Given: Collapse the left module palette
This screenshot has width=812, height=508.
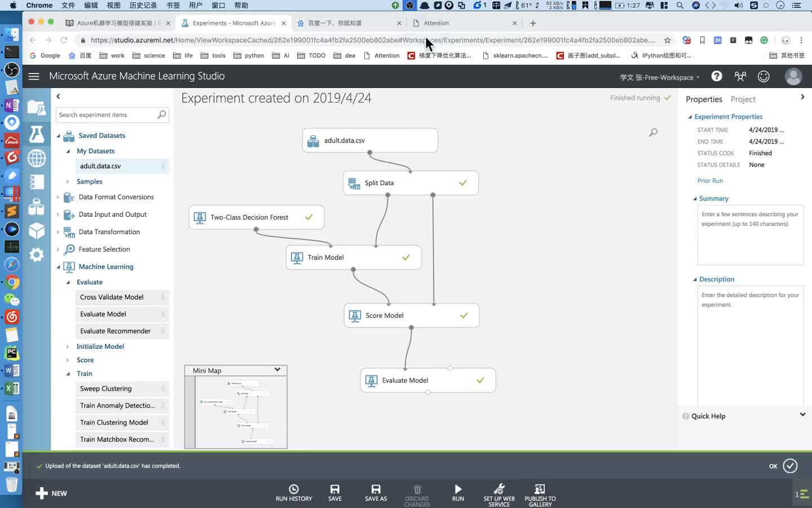Looking at the screenshot, I should point(58,97).
